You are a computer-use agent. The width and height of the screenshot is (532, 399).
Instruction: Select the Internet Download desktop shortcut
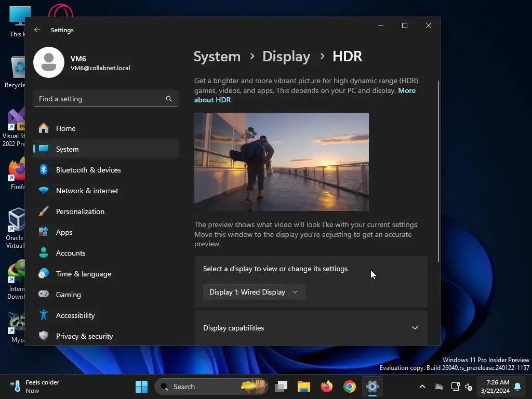(x=16, y=280)
